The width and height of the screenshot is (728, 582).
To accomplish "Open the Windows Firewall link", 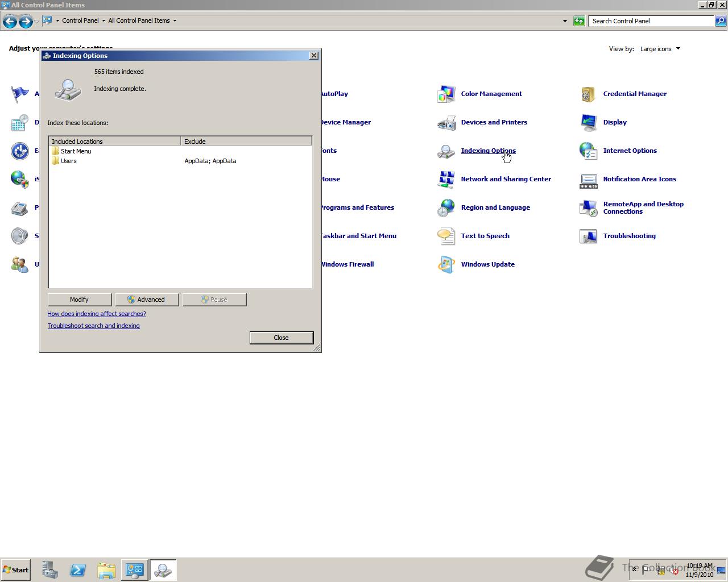I will click(348, 264).
